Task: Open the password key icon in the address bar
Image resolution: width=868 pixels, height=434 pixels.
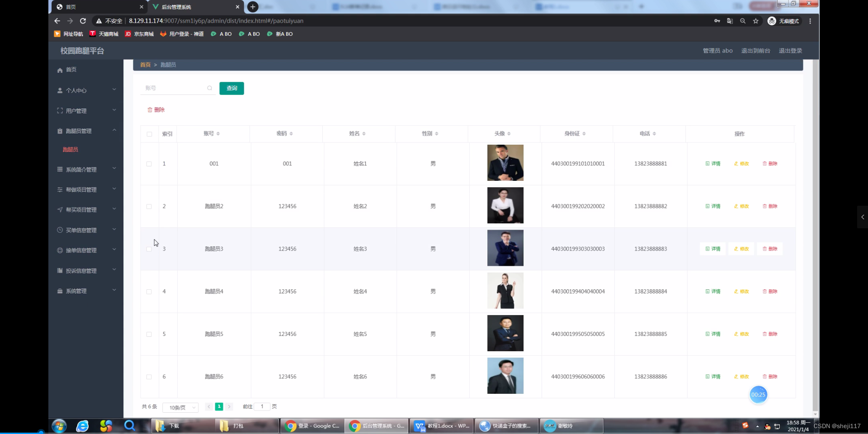Action: tap(717, 21)
